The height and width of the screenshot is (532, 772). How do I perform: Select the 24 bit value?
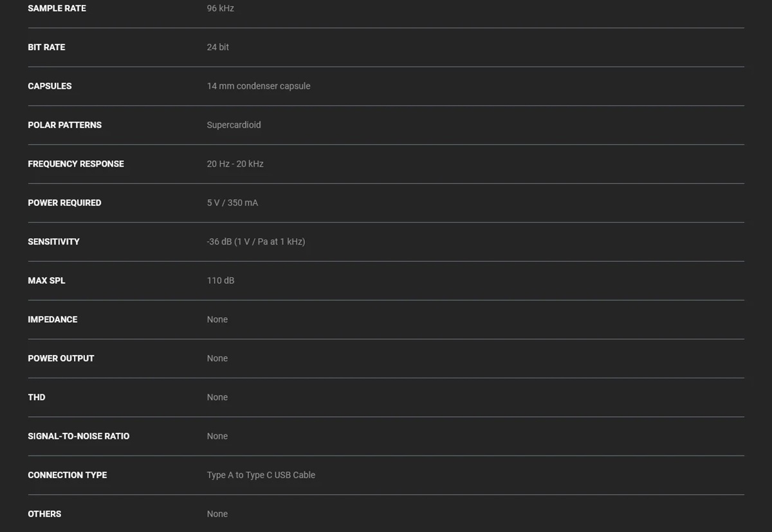click(x=218, y=47)
